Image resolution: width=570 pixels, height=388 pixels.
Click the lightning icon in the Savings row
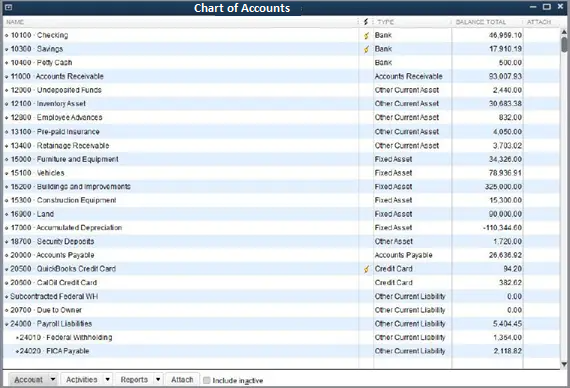366,49
